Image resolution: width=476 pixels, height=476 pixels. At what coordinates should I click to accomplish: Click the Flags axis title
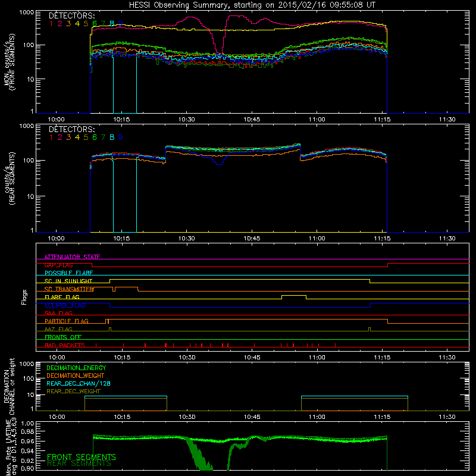point(24,297)
